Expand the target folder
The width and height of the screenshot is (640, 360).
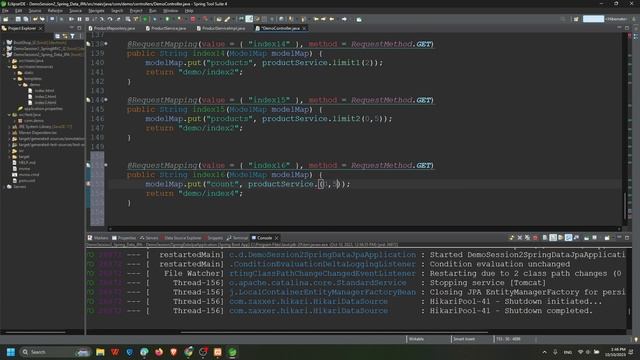(9, 157)
